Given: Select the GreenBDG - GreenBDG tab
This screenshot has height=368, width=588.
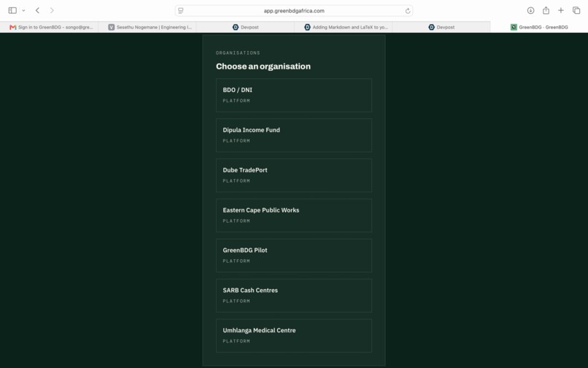Looking at the screenshot, I should pyautogui.click(x=539, y=27).
